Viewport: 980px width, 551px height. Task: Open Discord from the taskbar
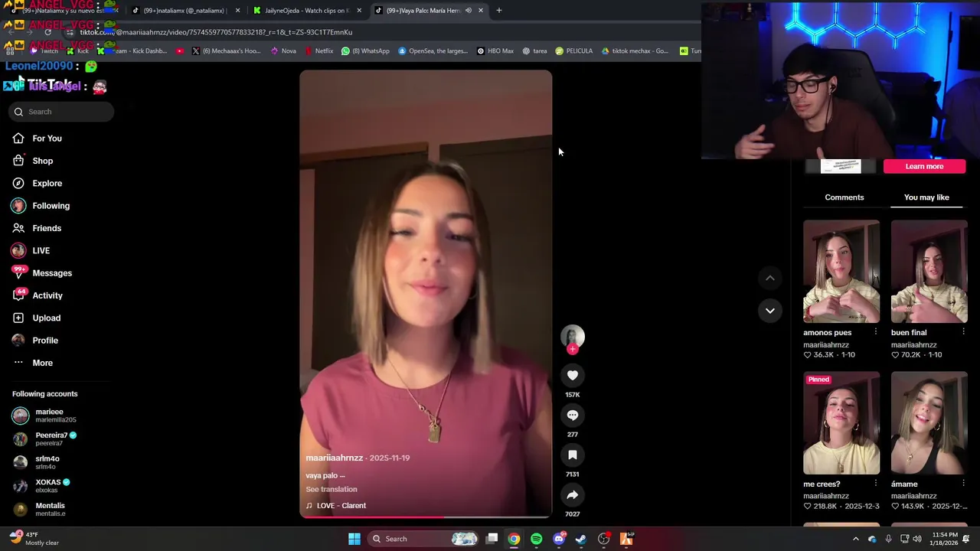(559, 539)
